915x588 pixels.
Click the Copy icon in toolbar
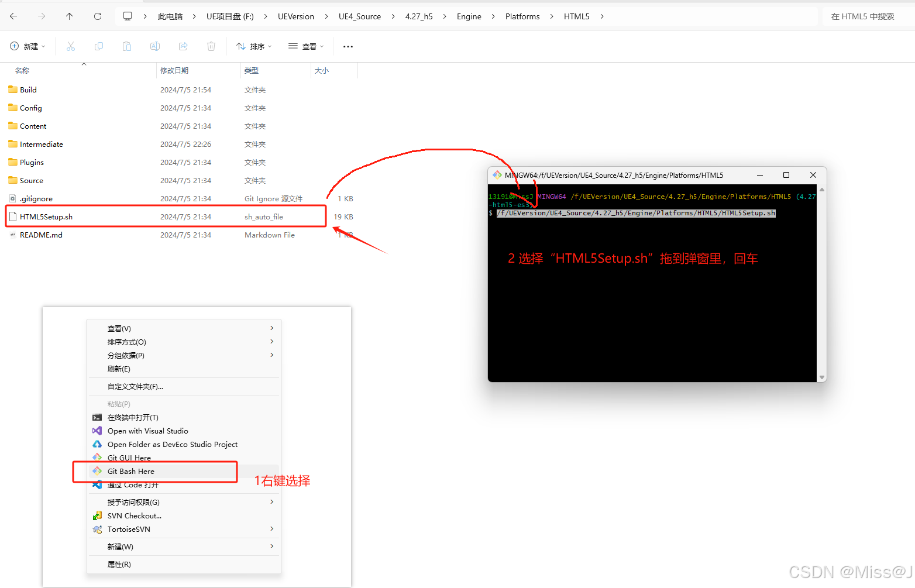99,46
